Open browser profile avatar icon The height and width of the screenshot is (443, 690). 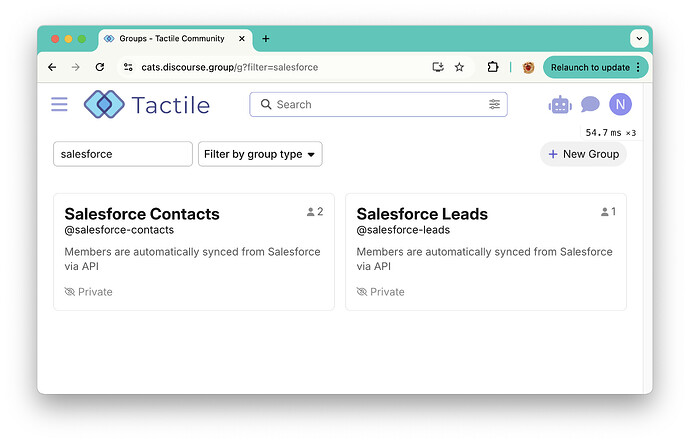528,67
